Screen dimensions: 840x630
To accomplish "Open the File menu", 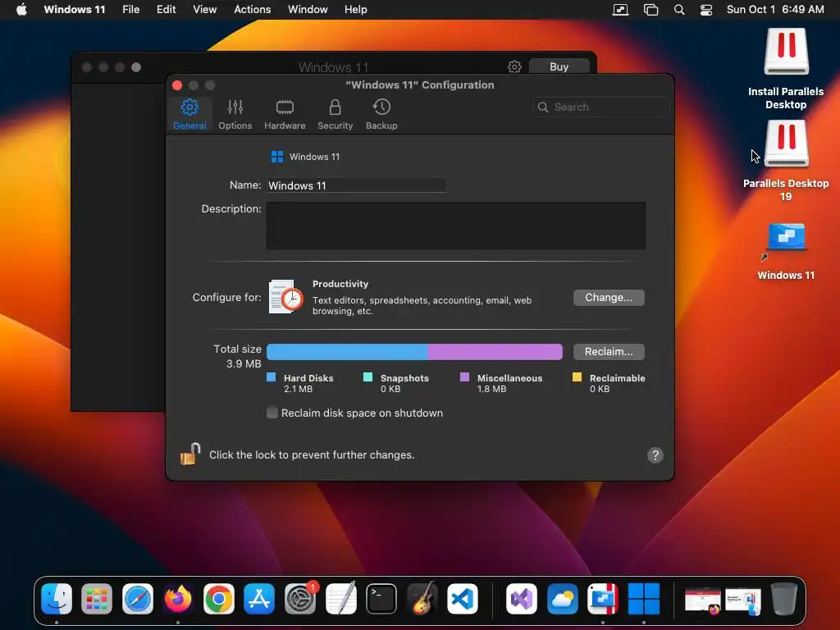I will click(x=130, y=10).
